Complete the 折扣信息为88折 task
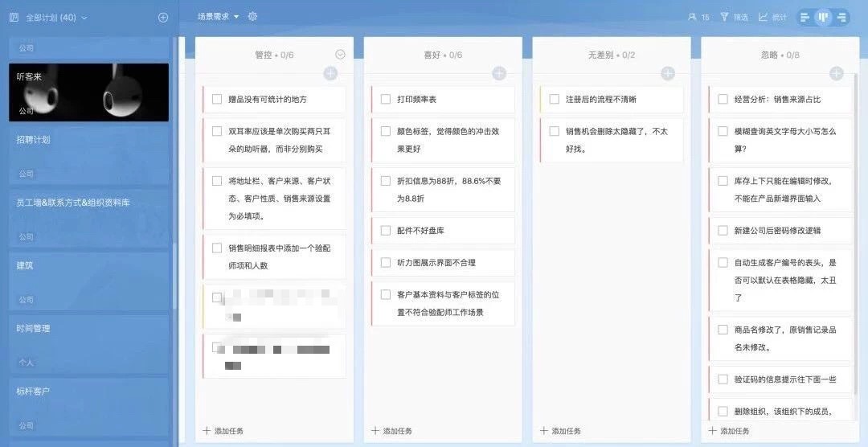This screenshot has height=447, width=868. (x=386, y=181)
